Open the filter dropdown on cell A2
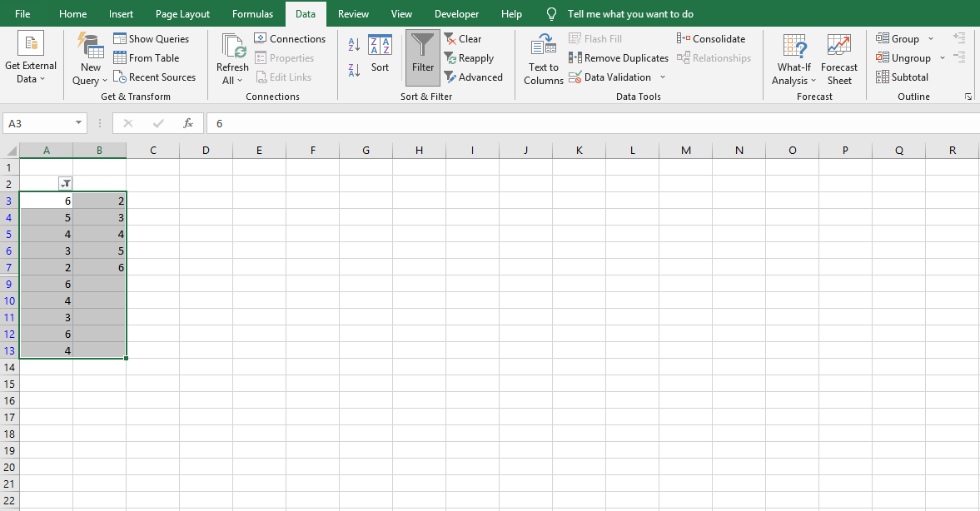 (65, 183)
